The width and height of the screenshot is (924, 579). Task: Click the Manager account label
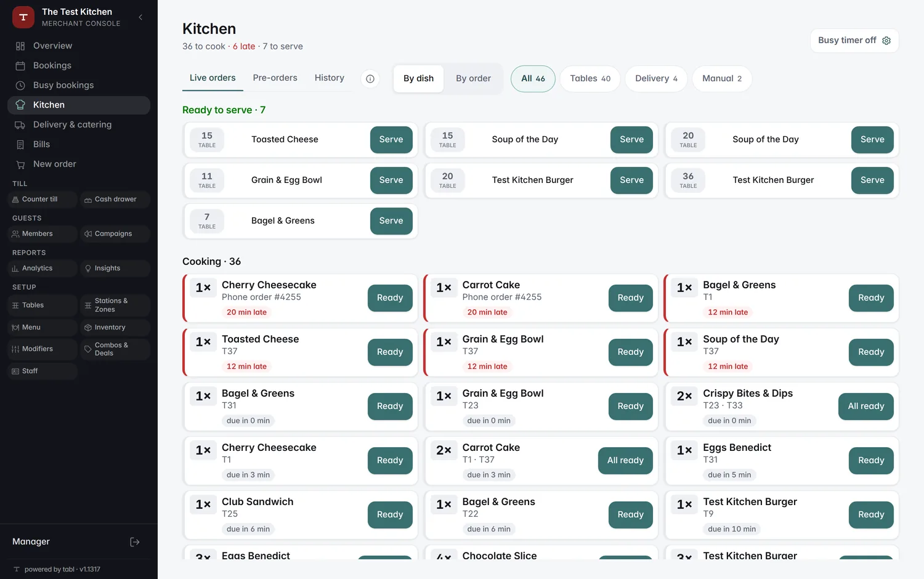[31, 542]
